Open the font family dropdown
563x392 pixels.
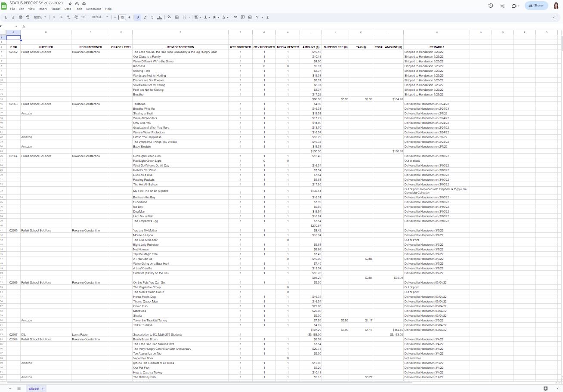pyautogui.click(x=100, y=17)
